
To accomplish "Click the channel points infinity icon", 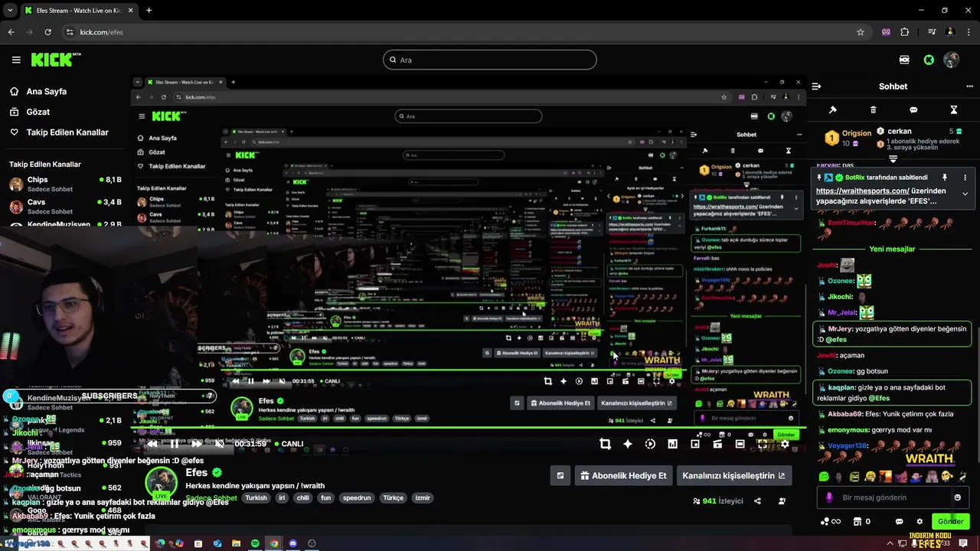I will coord(831,522).
